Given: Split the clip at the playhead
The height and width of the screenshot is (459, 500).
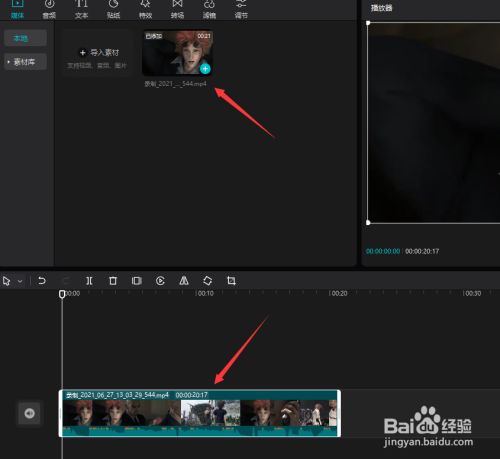Looking at the screenshot, I should [x=89, y=281].
